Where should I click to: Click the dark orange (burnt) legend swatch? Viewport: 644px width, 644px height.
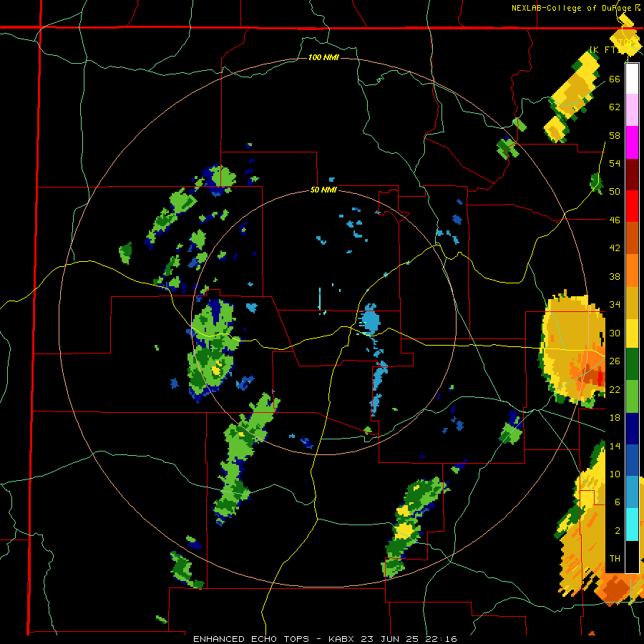(x=632, y=238)
